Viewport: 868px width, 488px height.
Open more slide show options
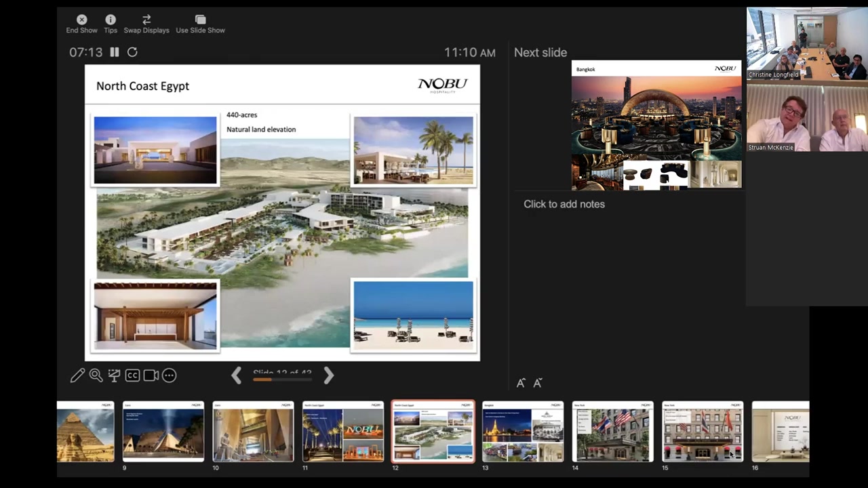169,375
